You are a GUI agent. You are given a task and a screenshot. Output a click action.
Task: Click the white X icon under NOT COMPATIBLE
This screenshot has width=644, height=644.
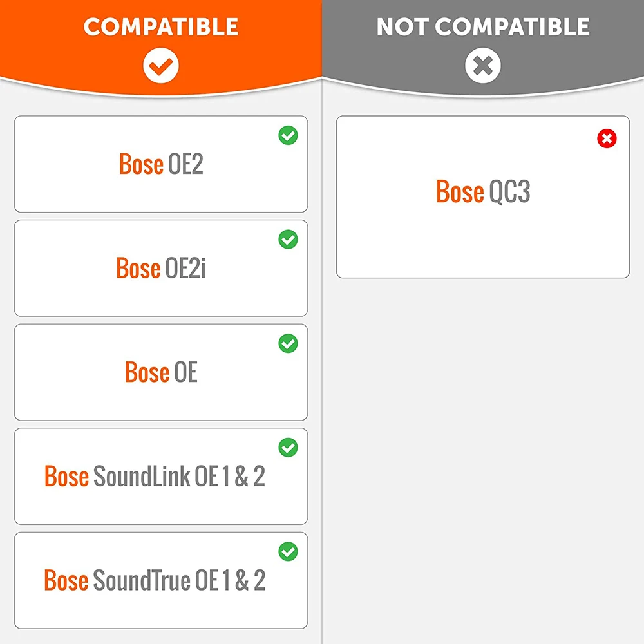tap(483, 65)
